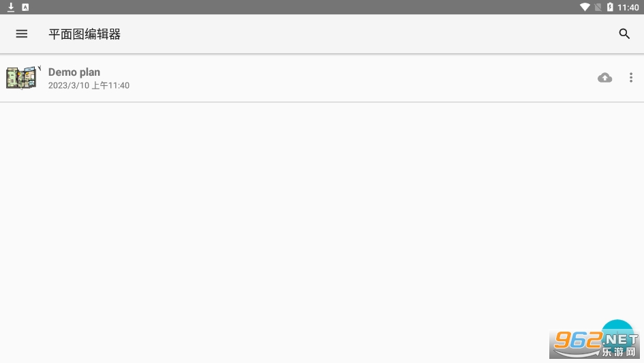
Task: Click blank space in Demo plan row
Action: coord(349,78)
